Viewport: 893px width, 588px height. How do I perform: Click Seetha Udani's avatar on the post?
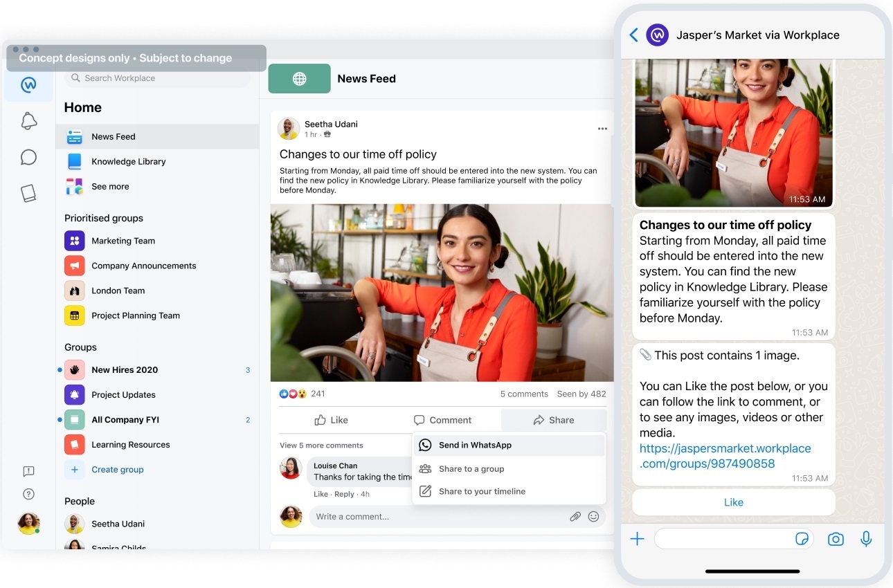coord(289,129)
